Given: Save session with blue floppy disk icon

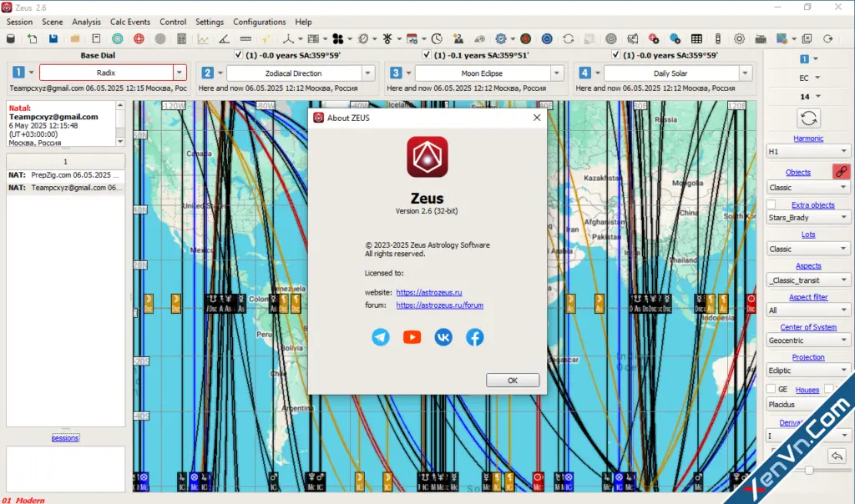Looking at the screenshot, I should coord(53,38).
